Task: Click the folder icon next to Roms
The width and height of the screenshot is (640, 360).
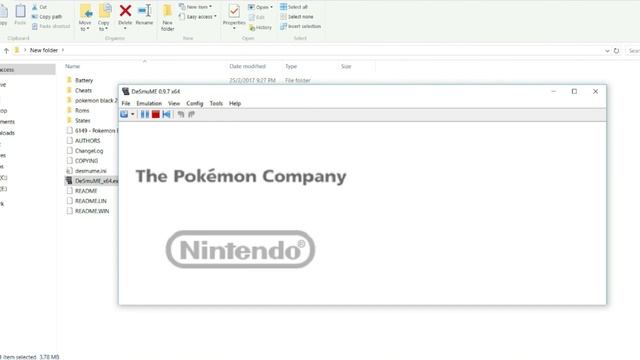Action: click(x=69, y=110)
